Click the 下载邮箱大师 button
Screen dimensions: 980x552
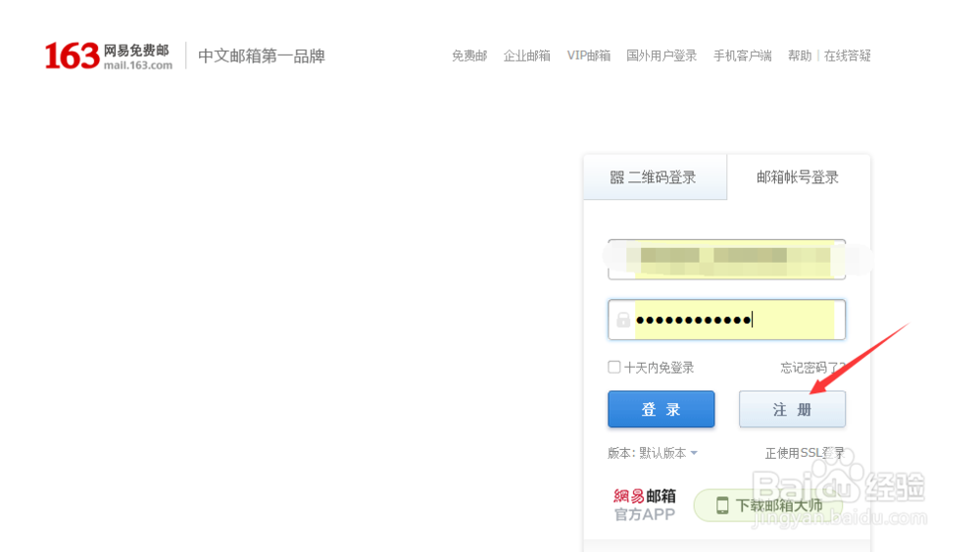coord(768,505)
